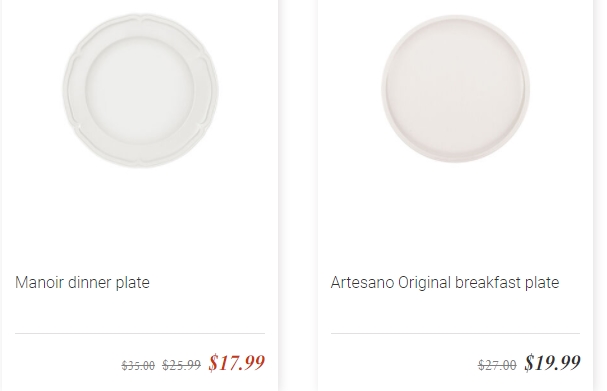Click the word "Manoir" in the title
Viewport: 607px width, 391px height.
coord(39,283)
